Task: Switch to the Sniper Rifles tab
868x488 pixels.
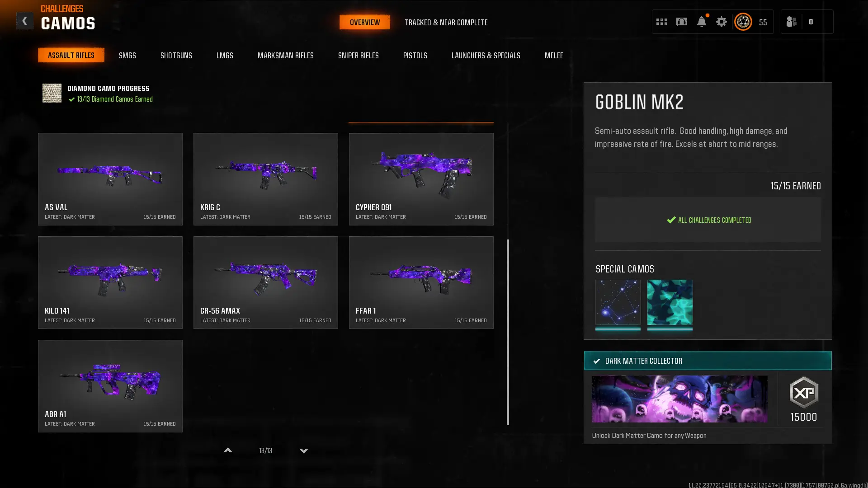Action: coord(358,56)
